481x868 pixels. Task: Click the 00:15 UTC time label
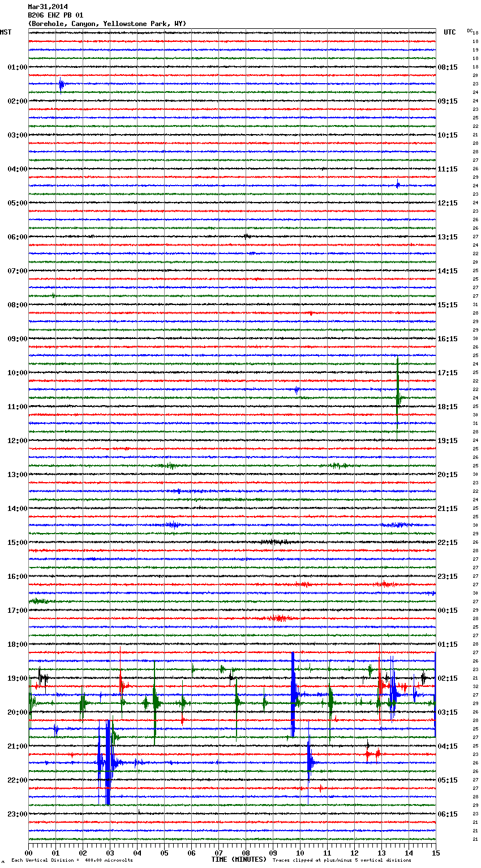pyautogui.click(x=448, y=611)
